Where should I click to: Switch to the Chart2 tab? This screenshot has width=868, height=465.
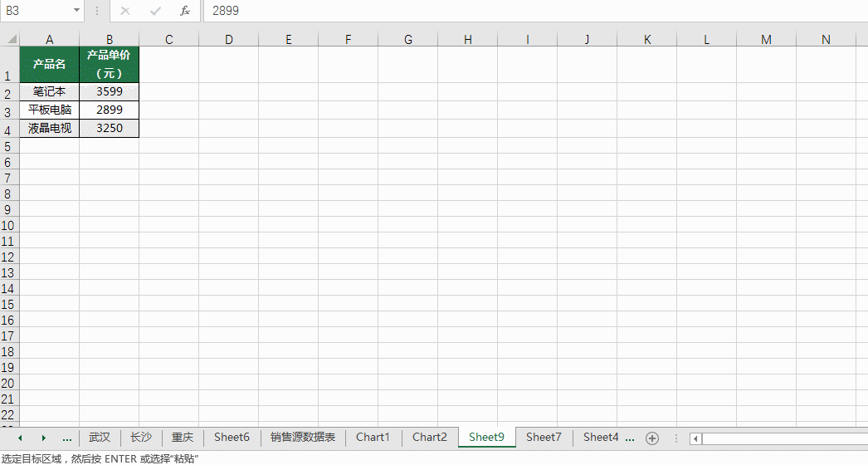pyautogui.click(x=430, y=438)
